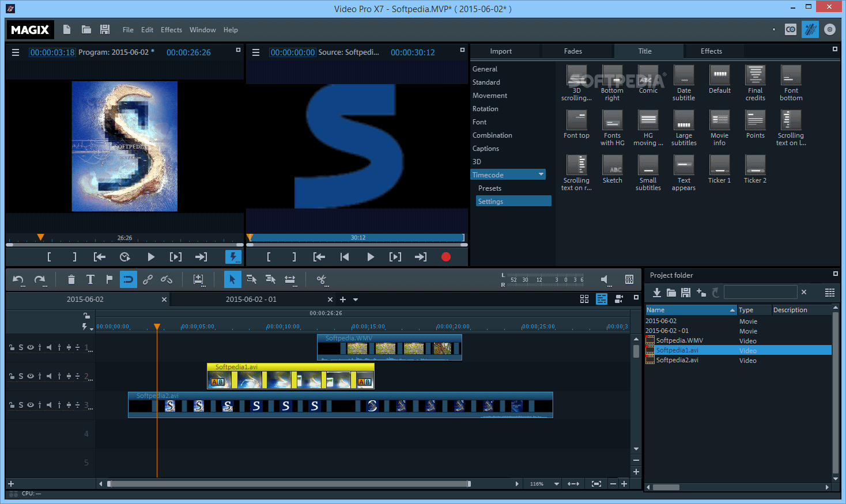Screen dimensions: 846x504
Task: Choose the Ticker 1 title template
Action: [x=720, y=169]
